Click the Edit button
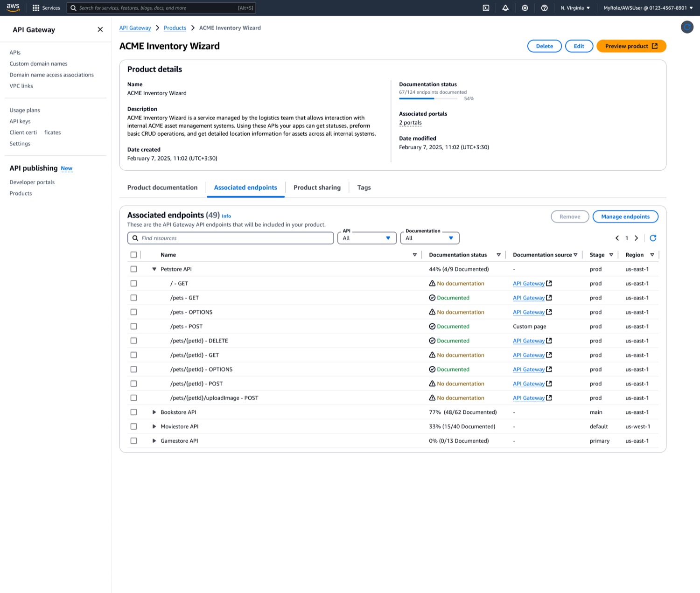 579,46
